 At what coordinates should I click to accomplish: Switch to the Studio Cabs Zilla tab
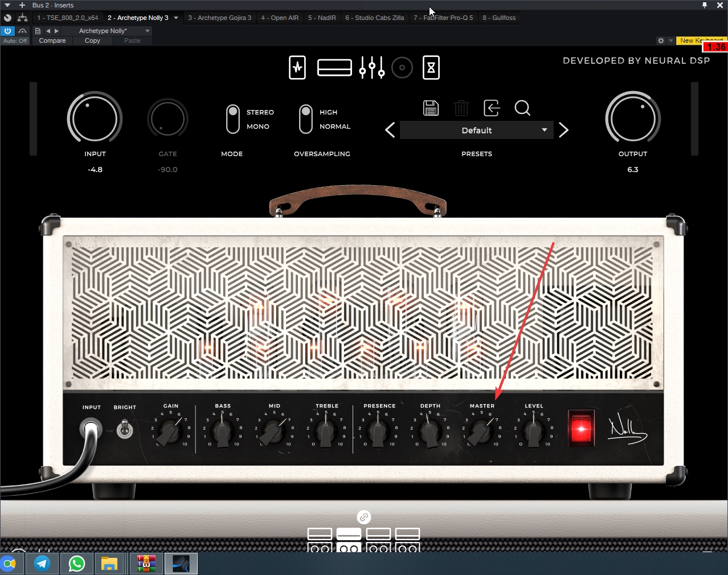[375, 18]
